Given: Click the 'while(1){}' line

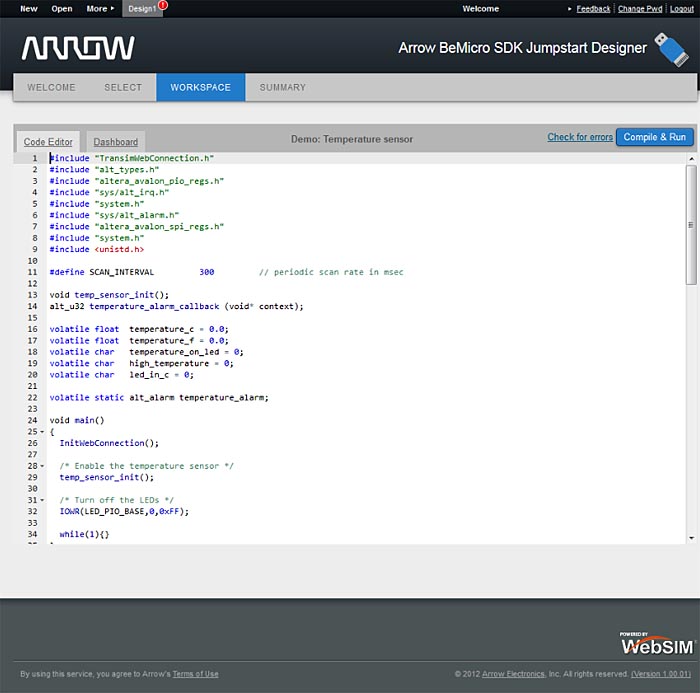Looking at the screenshot, I should pyautogui.click(x=84, y=534).
